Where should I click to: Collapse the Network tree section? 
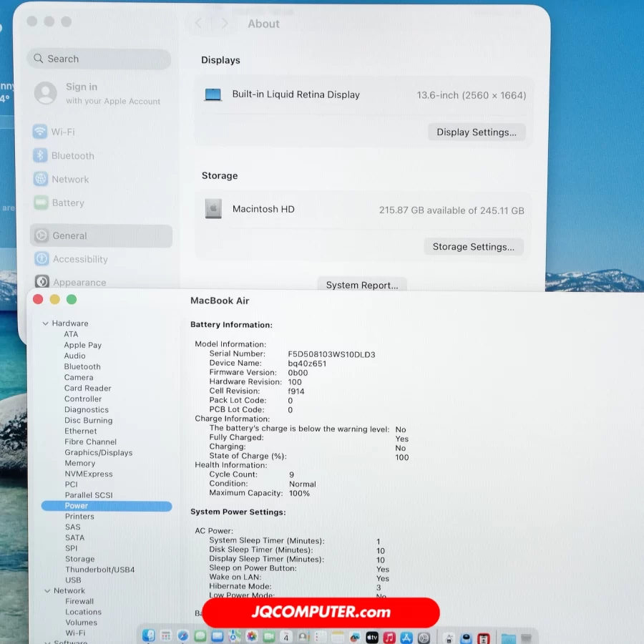coord(46,591)
